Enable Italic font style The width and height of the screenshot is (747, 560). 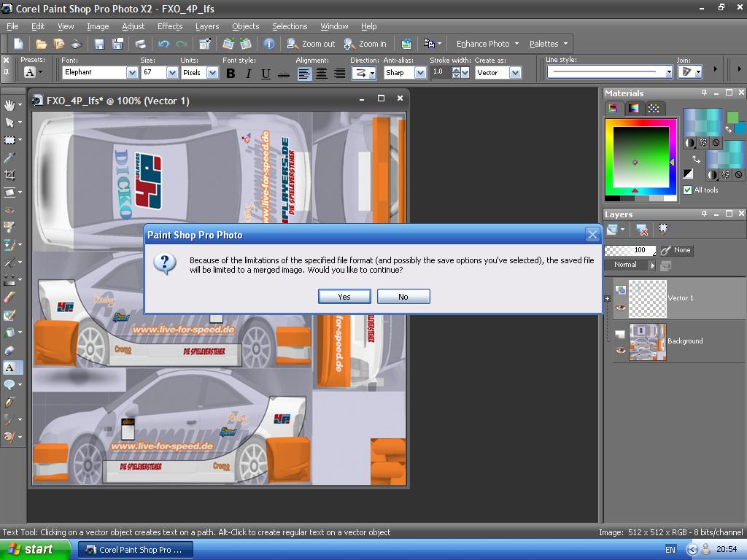(248, 73)
